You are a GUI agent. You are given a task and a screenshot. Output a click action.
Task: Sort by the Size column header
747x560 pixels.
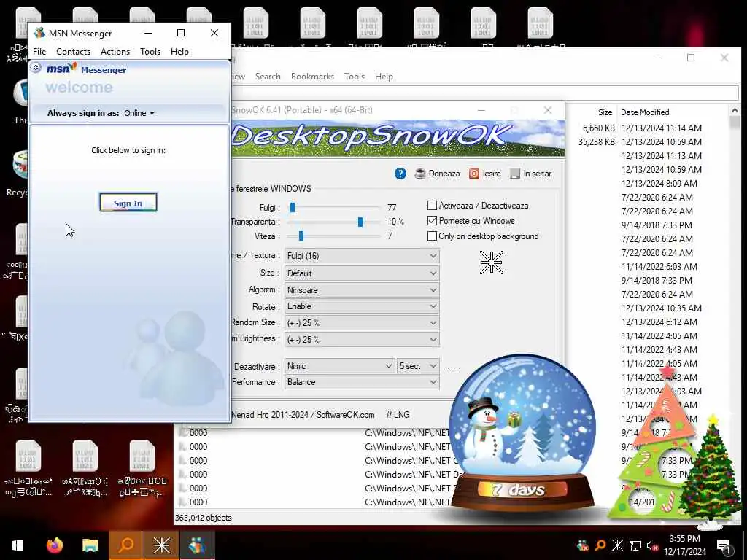(x=605, y=112)
